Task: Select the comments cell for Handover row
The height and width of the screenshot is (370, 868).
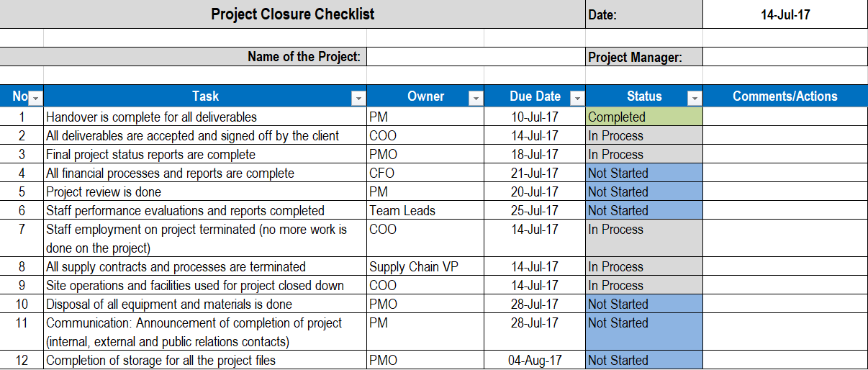Action: [x=785, y=117]
